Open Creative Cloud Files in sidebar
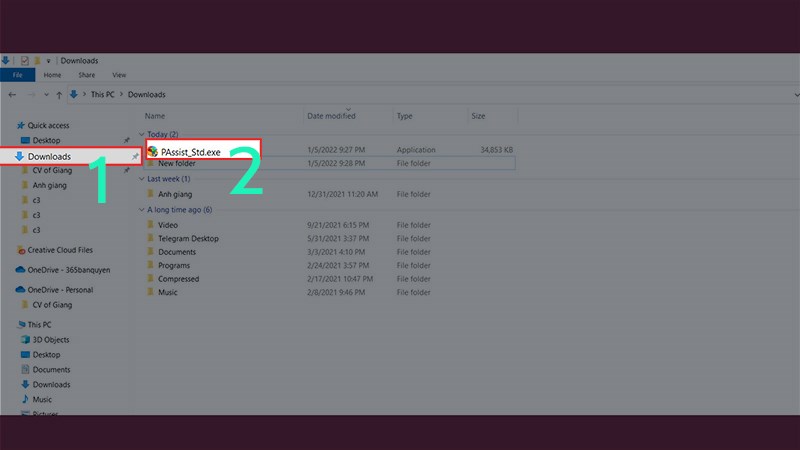This screenshot has height=450, width=800. pos(60,250)
